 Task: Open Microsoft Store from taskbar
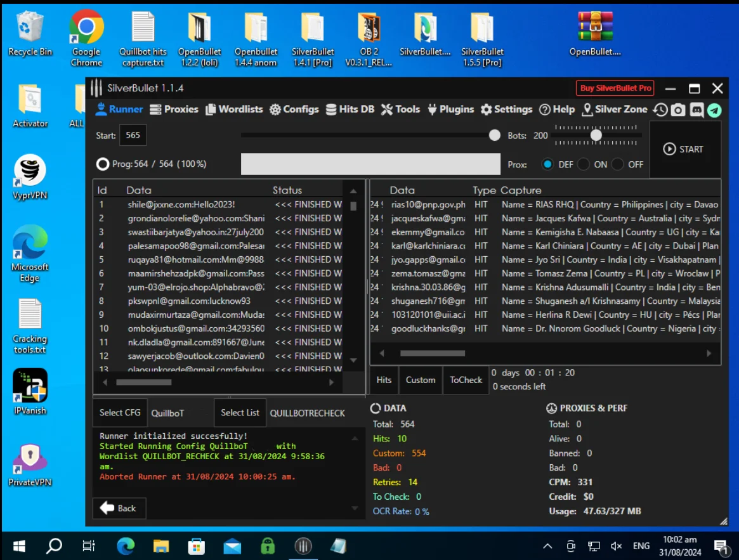point(196,546)
